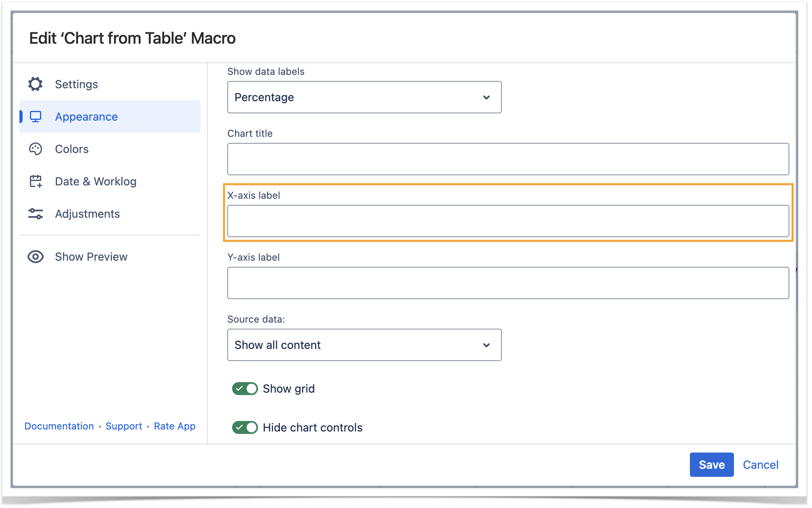Viewport: 812px width, 508px height.
Task: Switch to the Colors section
Action: [x=72, y=149]
